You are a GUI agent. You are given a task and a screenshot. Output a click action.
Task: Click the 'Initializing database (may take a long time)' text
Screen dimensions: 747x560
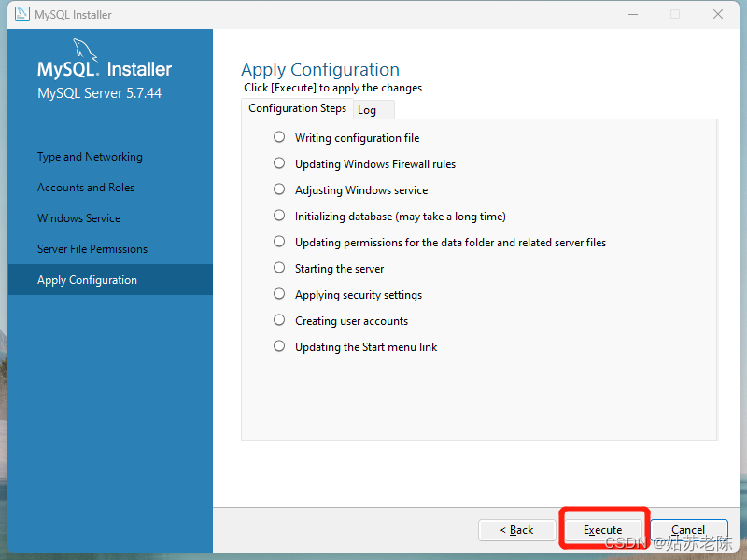(x=401, y=217)
